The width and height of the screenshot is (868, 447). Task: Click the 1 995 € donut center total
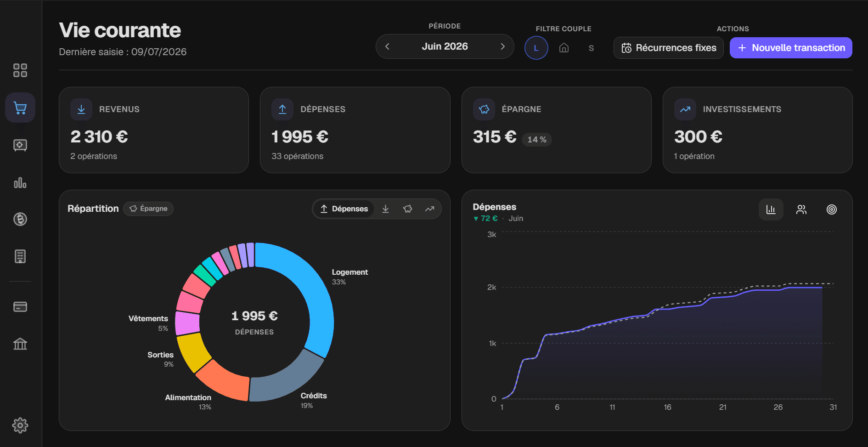coord(254,316)
